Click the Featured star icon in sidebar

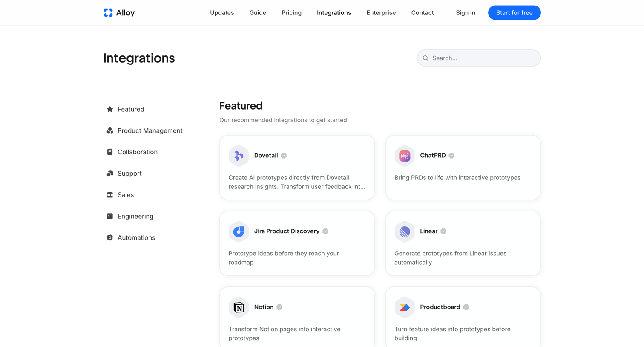tap(110, 109)
